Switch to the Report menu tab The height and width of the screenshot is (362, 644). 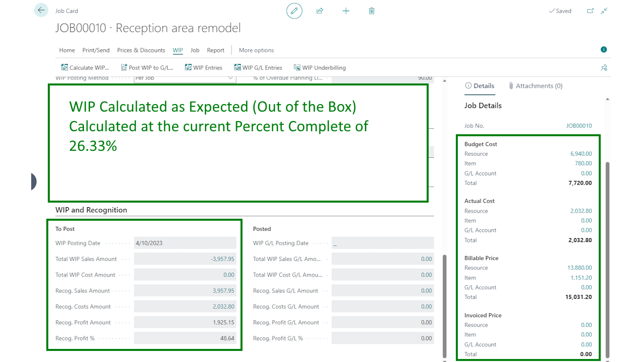point(215,50)
